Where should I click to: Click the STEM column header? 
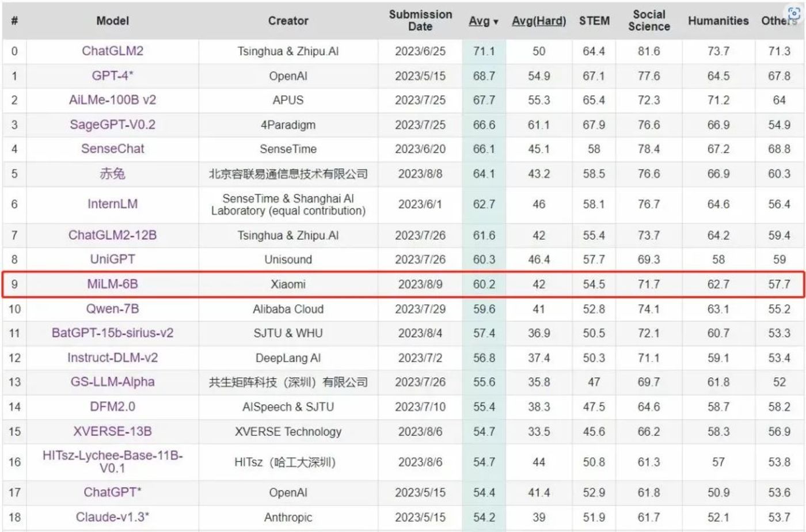point(594,21)
